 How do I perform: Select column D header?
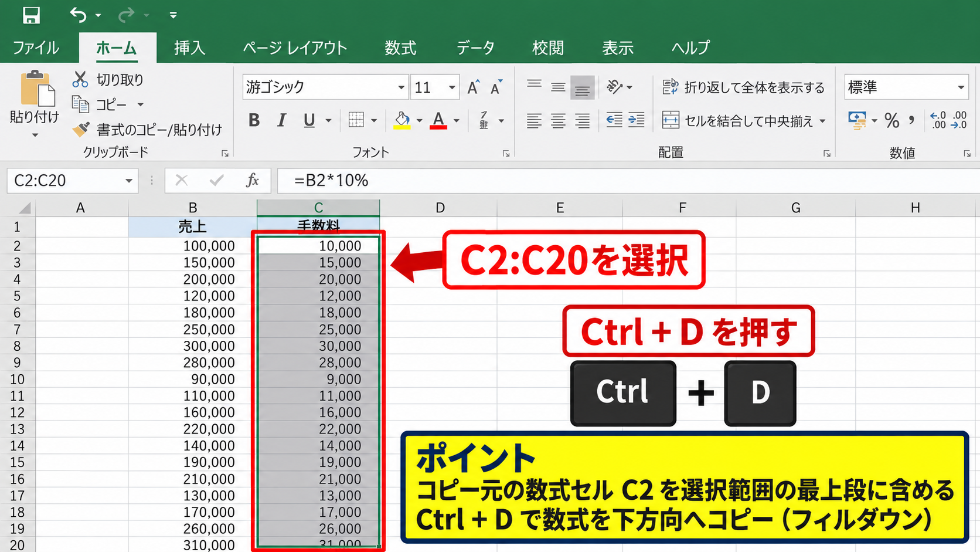[440, 208]
